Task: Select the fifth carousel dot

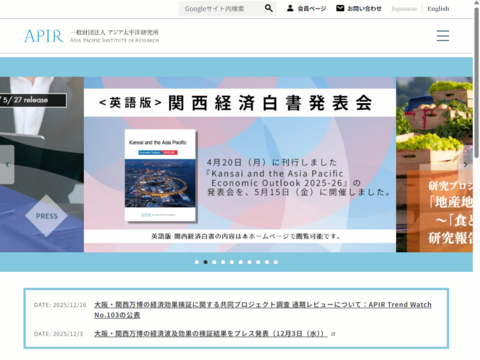Action: click(232, 262)
